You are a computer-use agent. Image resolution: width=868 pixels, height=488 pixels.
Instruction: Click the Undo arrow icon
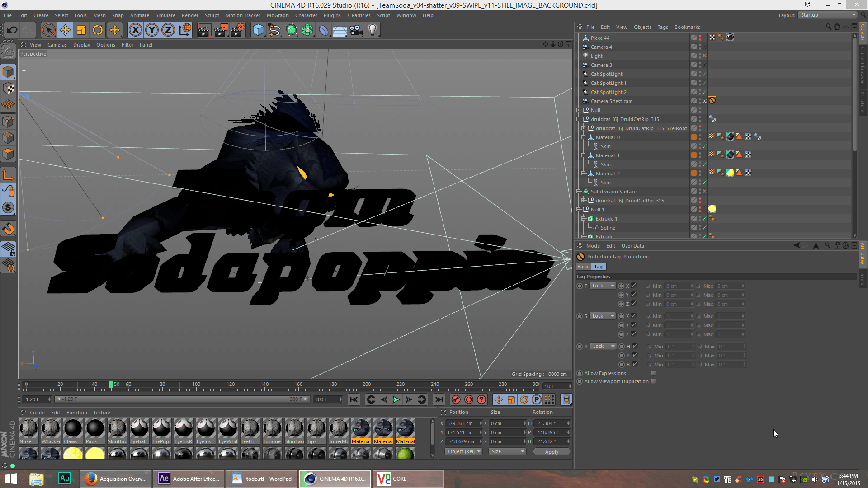pos(12,30)
